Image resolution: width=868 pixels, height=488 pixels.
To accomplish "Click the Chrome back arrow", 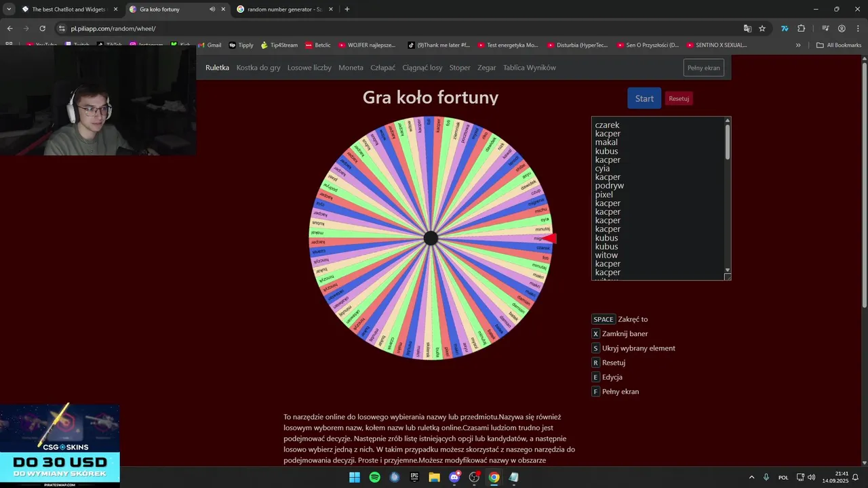I will pos(9,28).
